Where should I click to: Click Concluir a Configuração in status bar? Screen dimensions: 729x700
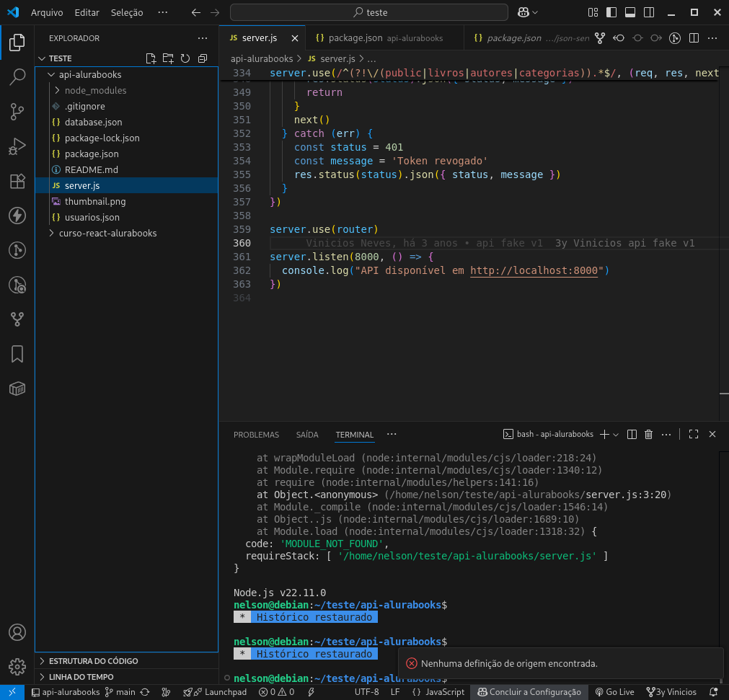pyautogui.click(x=529, y=692)
